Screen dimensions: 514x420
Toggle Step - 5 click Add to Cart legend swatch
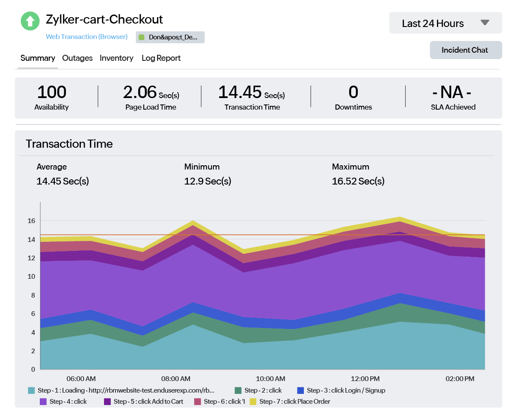pos(107,402)
